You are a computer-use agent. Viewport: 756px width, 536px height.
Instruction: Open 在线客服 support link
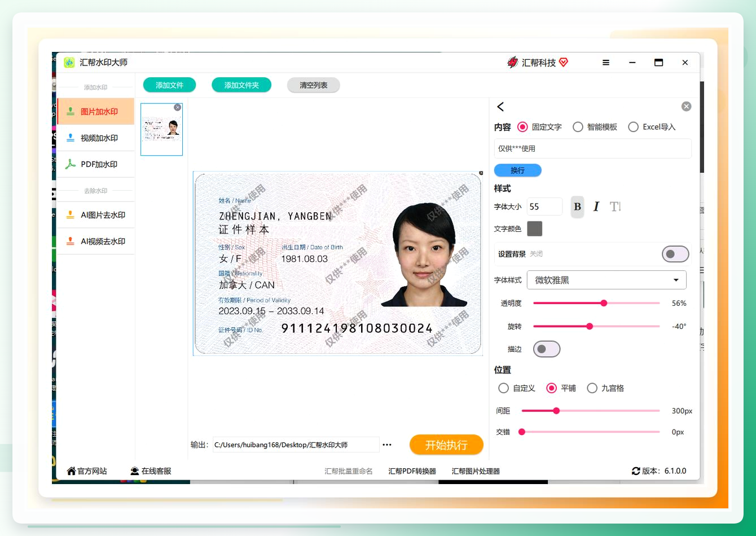151,471
